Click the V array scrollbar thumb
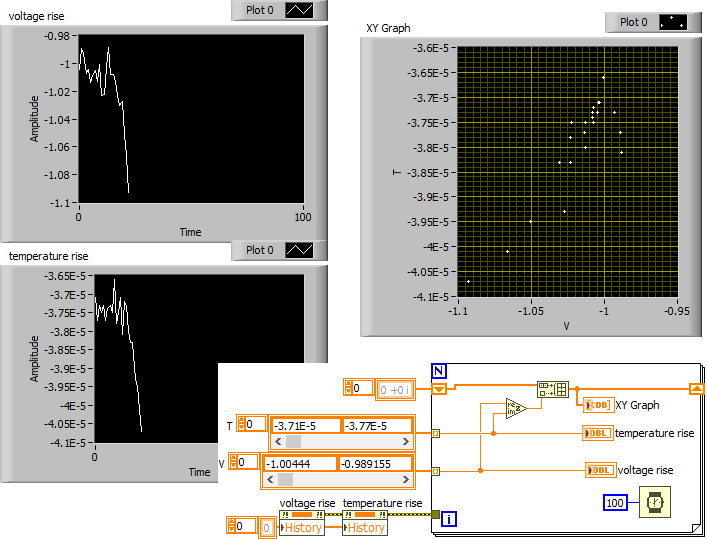This screenshot has width=708, height=539. click(285, 479)
